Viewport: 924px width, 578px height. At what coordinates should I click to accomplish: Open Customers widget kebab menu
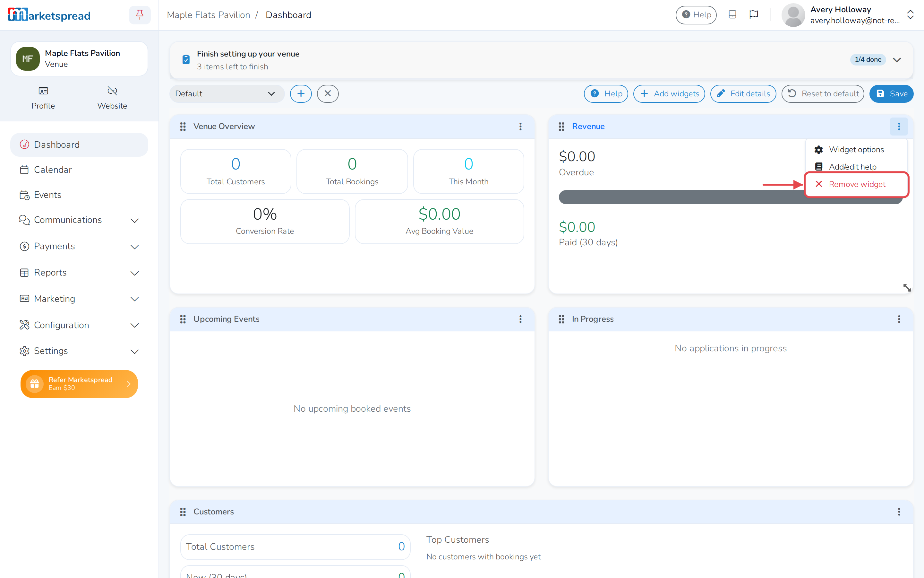pyautogui.click(x=899, y=512)
